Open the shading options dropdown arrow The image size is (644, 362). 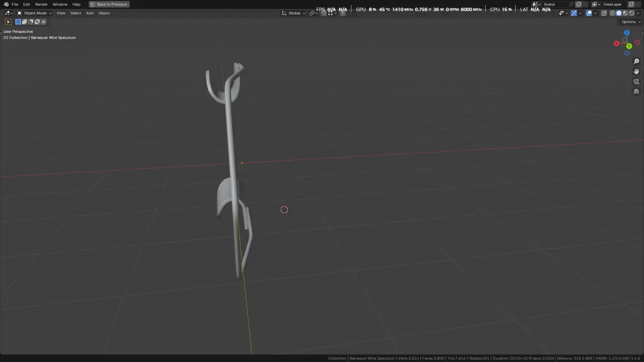638,13
